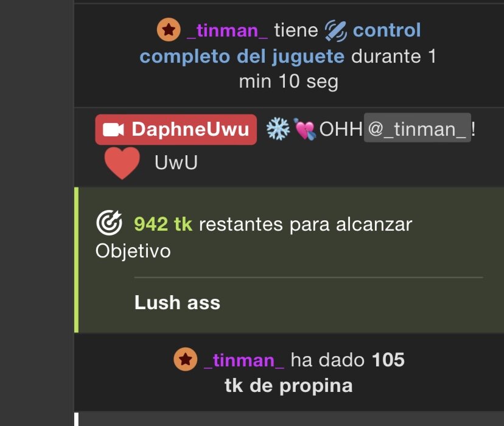Click the 'Lush ass' goal title

coord(177,302)
